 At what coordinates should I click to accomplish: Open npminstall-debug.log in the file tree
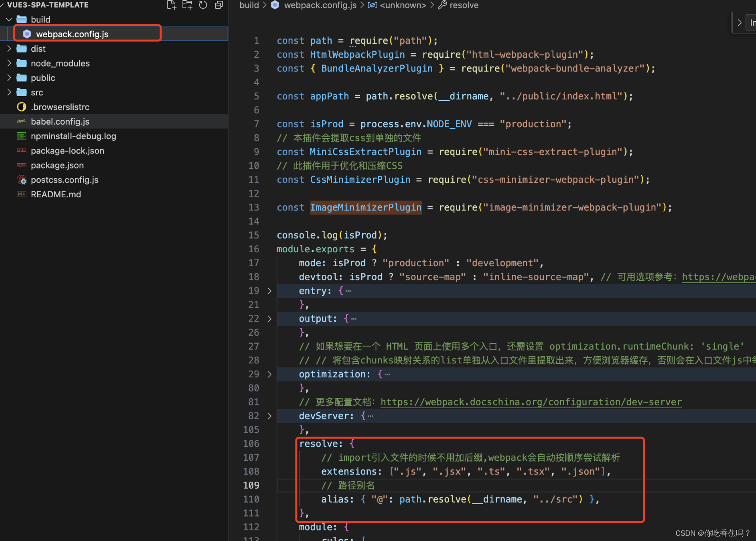point(74,136)
